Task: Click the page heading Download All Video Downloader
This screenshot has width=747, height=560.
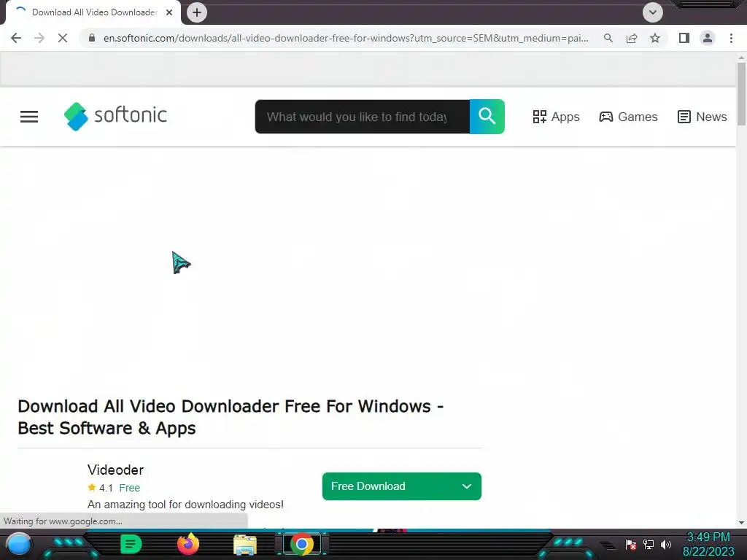Action: pos(231,417)
